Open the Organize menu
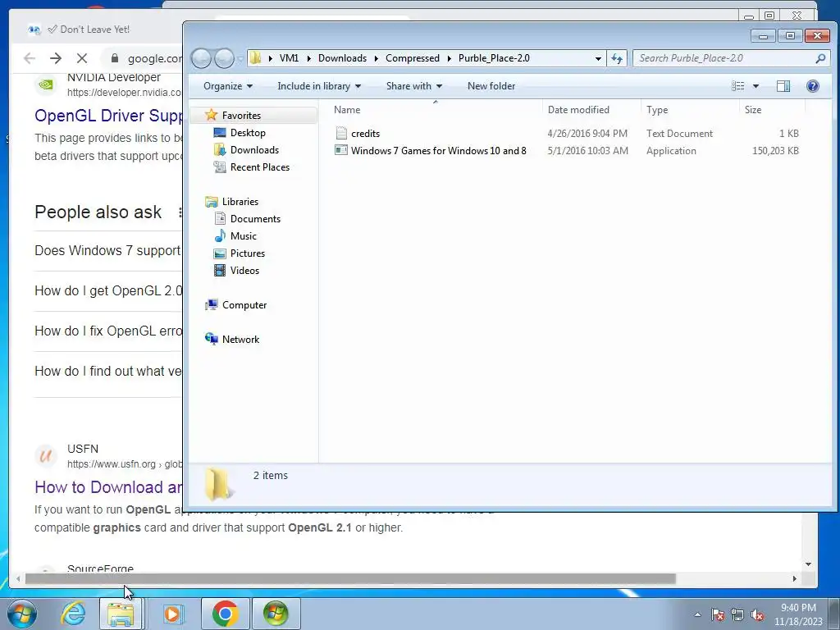Image resolution: width=840 pixels, height=630 pixels. [x=228, y=85]
